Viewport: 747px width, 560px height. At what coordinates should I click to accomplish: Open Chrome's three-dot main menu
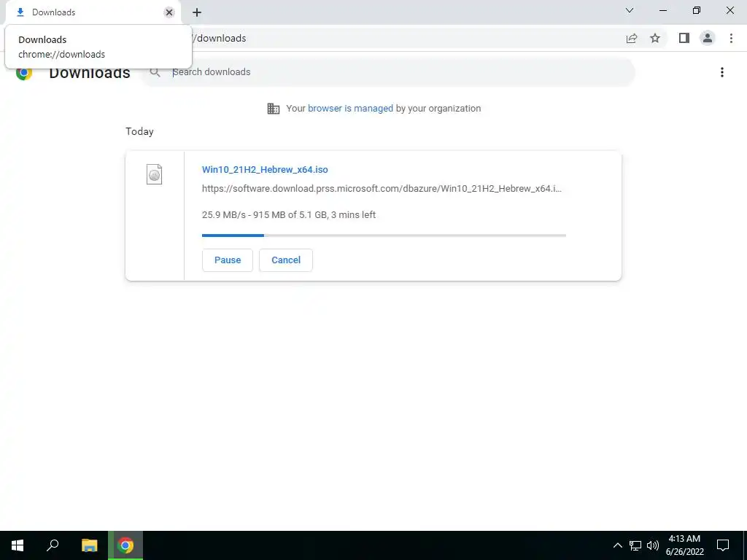pyautogui.click(x=731, y=38)
